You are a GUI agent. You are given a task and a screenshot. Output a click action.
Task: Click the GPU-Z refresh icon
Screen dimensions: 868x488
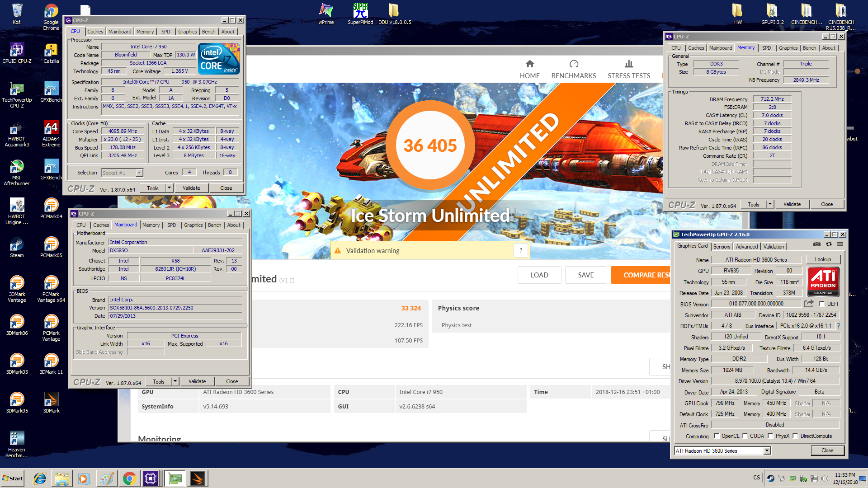pos(829,244)
